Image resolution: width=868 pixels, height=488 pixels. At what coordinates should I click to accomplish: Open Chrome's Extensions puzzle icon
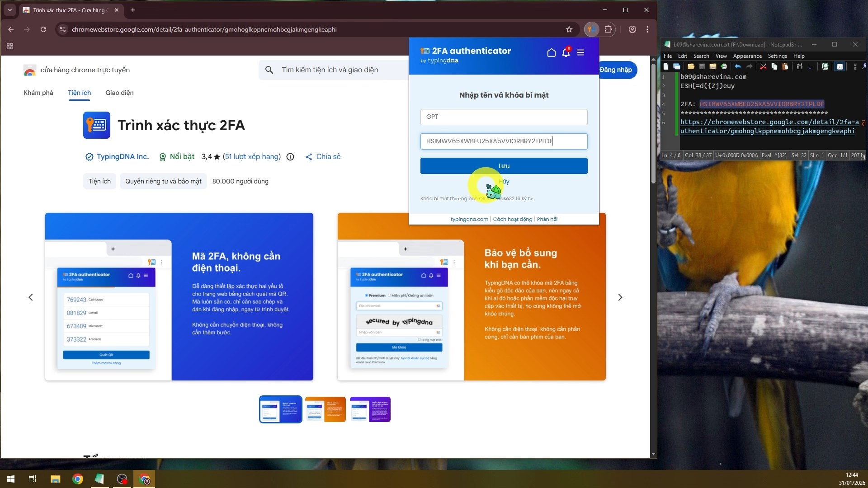click(x=609, y=29)
